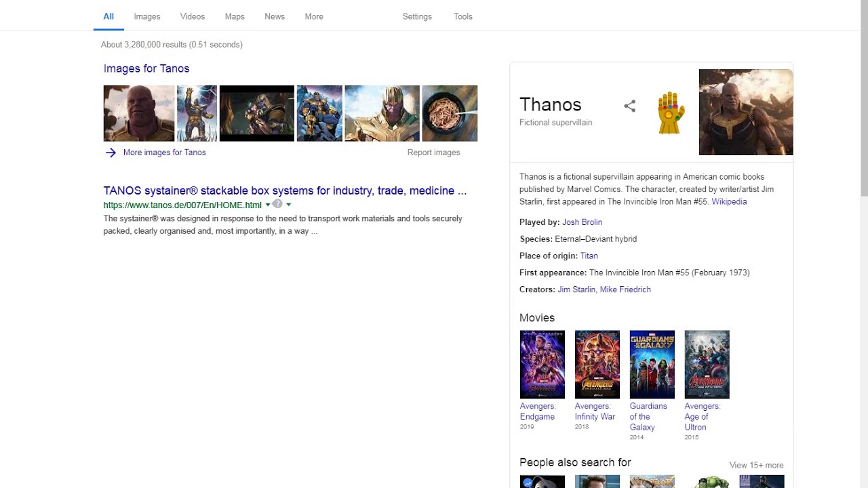
Task: Click the arrow icon beside More images for Tanos
Action: point(111,152)
